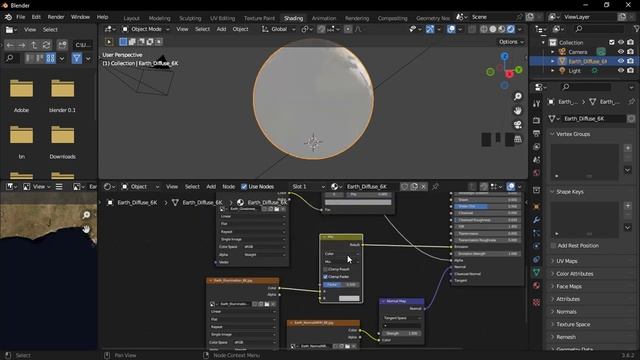The height and width of the screenshot is (360, 640).
Task: Switch to the Compositing workspace tab
Action: click(392, 18)
